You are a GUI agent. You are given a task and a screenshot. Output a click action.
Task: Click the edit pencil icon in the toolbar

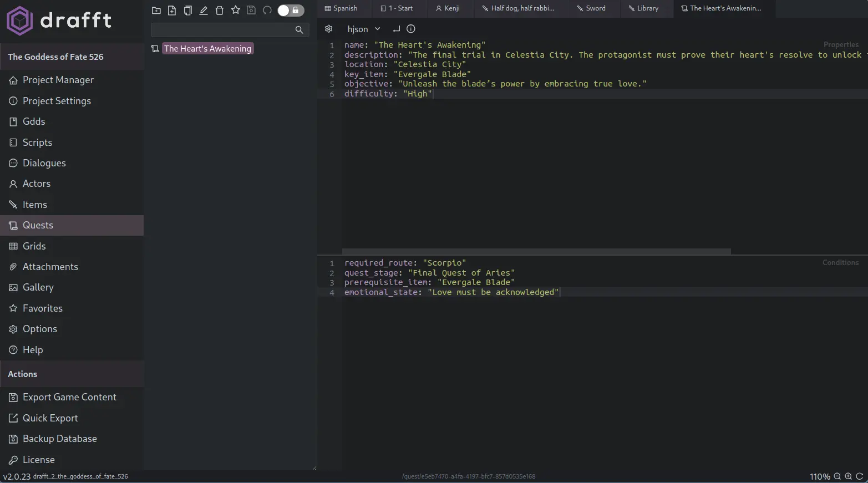pyautogui.click(x=203, y=10)
